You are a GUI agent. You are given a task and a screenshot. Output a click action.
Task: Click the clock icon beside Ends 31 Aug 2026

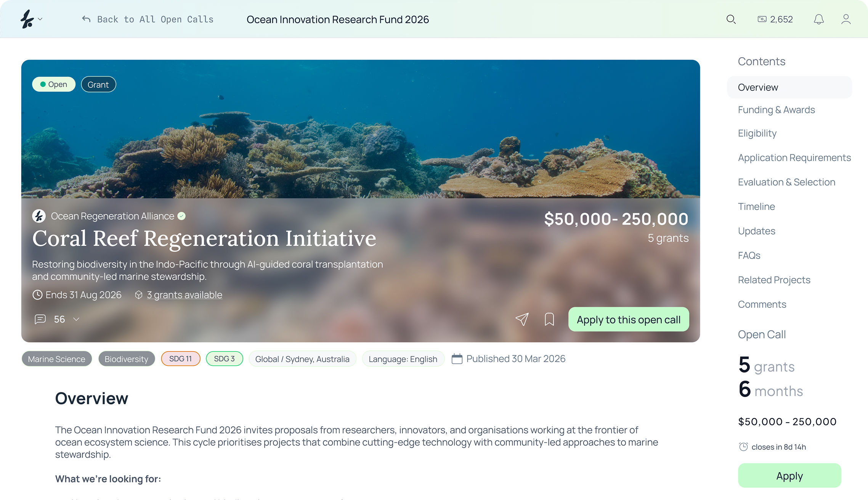[x=37, y=295]
